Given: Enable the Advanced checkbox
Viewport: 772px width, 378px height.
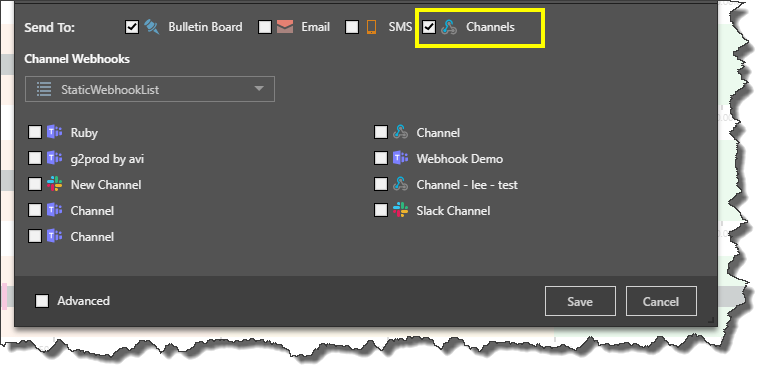Looking at the screenshot, I should [42, 301].
